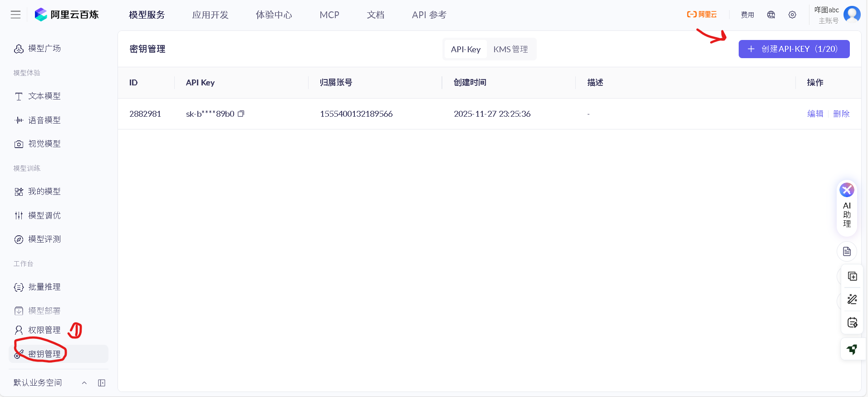This screenshot has height=397, width=868.
Task: Click the add-window icon in floating toolbar
Action: 852,276
